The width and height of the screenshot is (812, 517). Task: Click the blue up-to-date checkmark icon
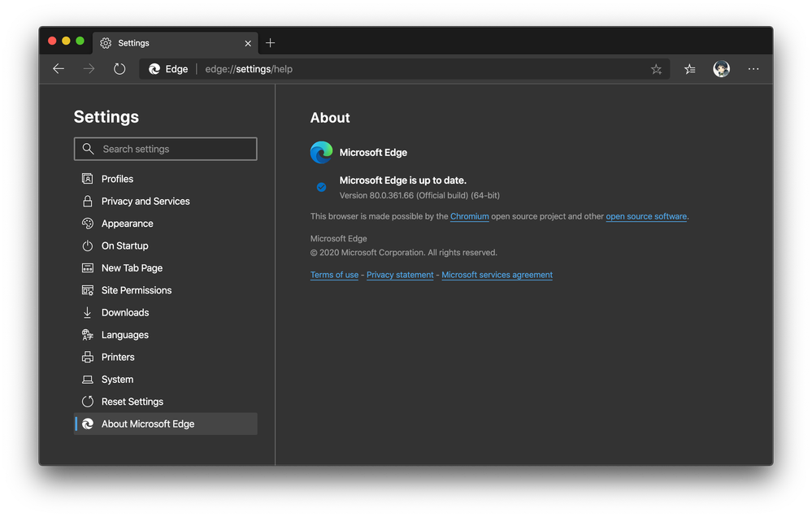click(322, 187)
